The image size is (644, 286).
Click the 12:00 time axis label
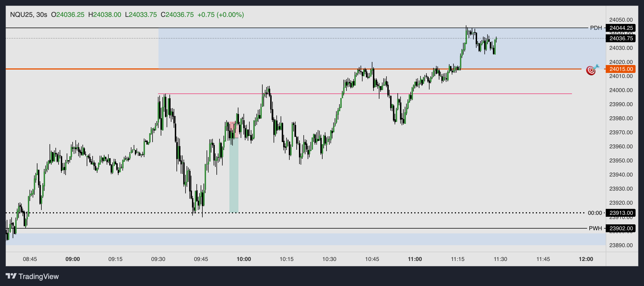pos(586,259)
